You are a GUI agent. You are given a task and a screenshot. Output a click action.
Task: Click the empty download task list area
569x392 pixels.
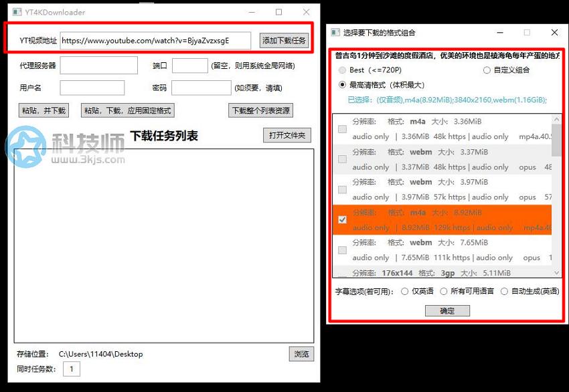pyautogui.click(x=164, y=246)
